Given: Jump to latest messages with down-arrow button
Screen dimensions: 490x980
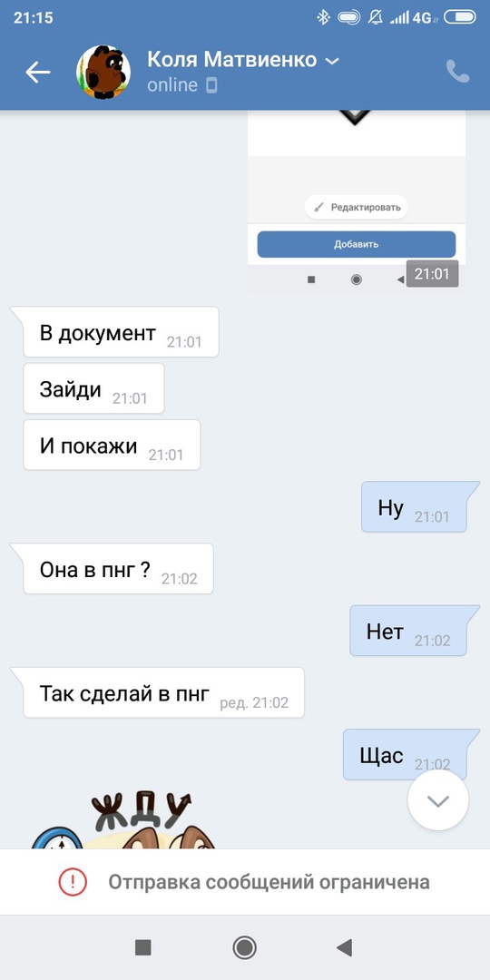Looking at the screenshot, I should click(x=438, y=800).
